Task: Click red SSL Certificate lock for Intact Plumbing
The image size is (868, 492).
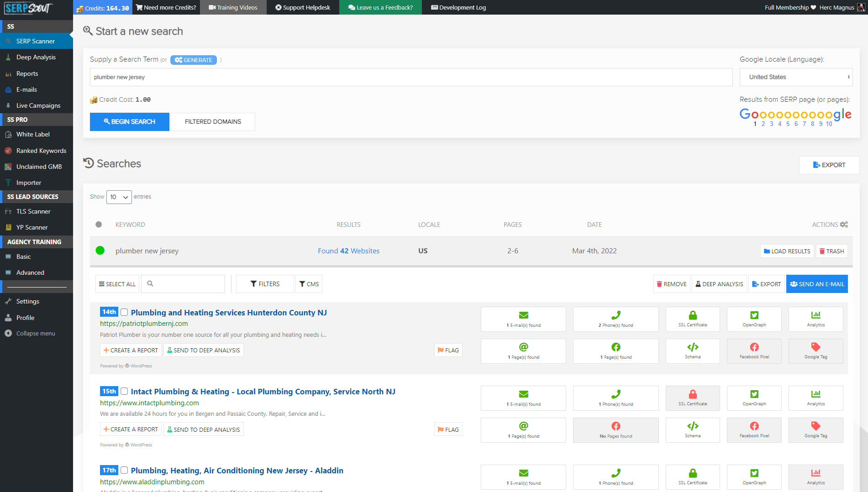Action: (x=693, y=394)
